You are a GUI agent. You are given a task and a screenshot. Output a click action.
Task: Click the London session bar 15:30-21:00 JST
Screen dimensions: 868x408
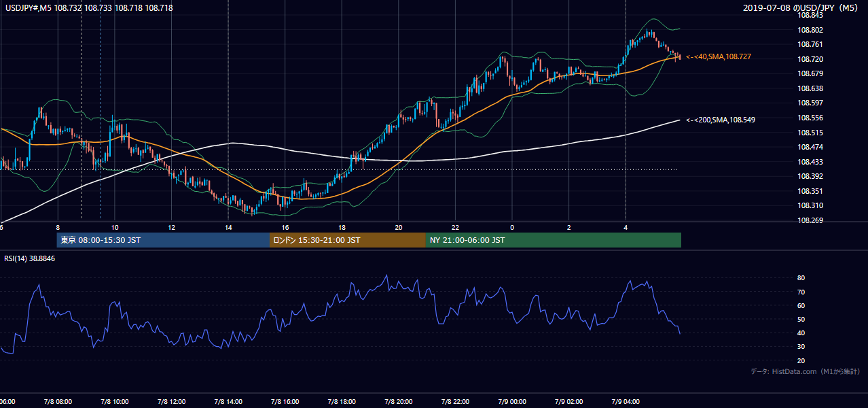pyautogui.click(x=348, y=240)
